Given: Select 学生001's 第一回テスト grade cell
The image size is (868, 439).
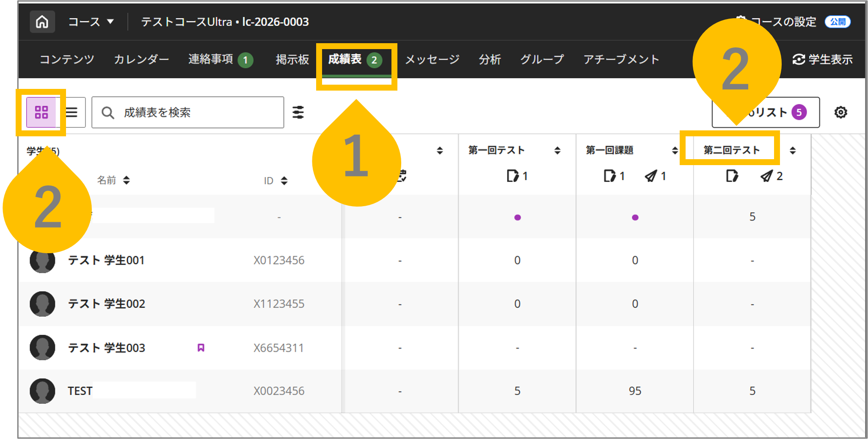Looking at the screenshot, I should click(x=517, y=260).
